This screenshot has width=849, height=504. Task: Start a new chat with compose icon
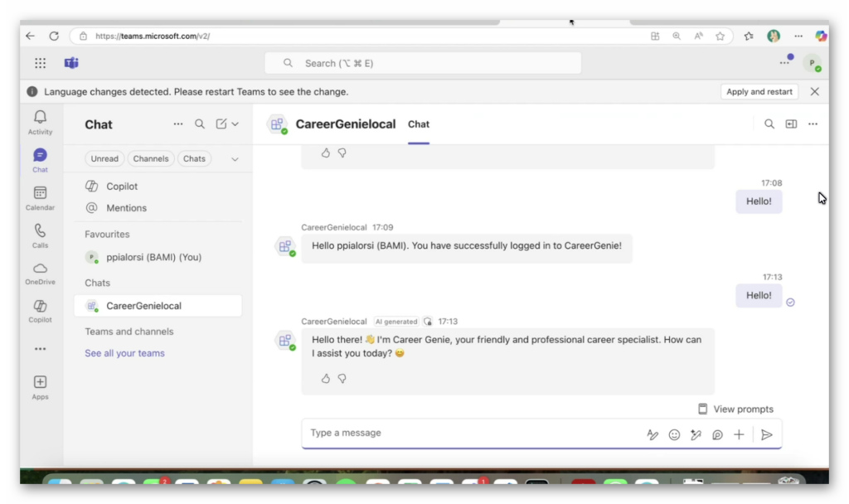click(221, 124)
